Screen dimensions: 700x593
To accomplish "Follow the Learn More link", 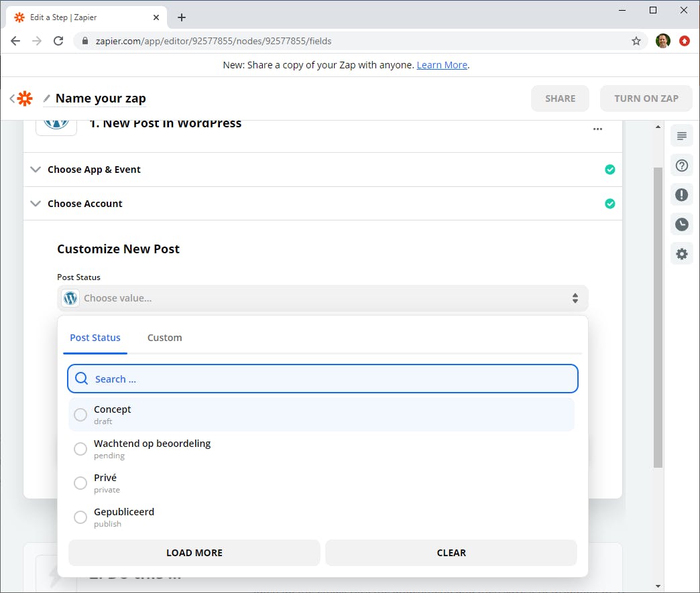I will coord(442,65).
